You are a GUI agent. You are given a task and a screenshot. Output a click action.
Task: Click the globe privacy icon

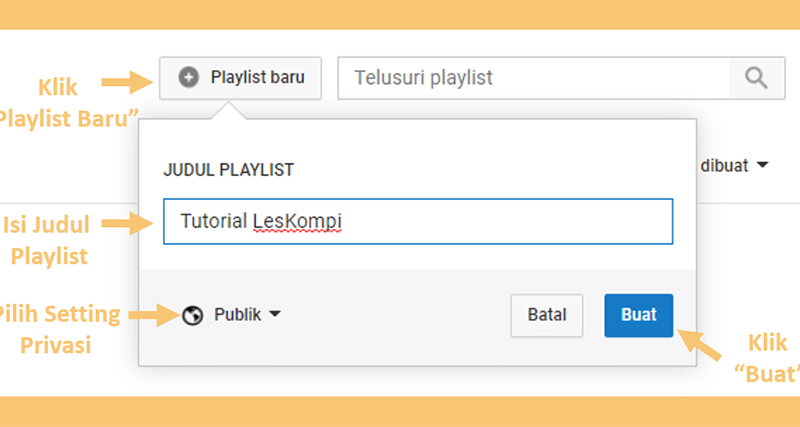pyautogui.click(x=193, y=315)
